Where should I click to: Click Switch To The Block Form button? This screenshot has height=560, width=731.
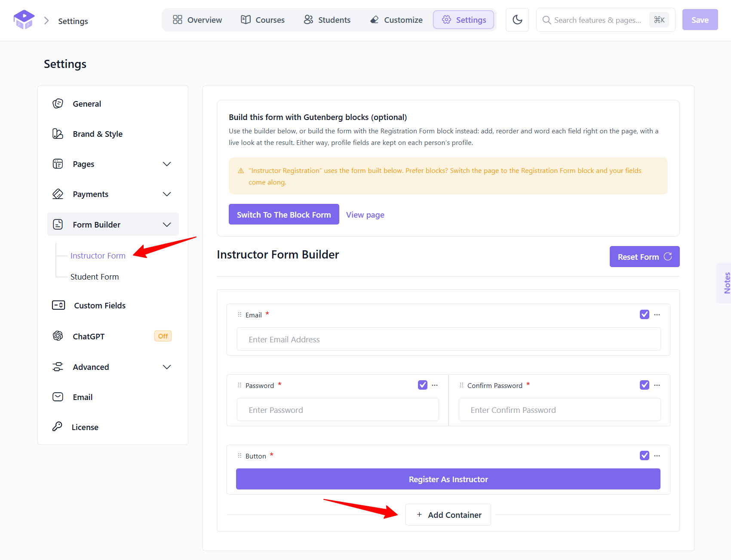click(284, 214)
